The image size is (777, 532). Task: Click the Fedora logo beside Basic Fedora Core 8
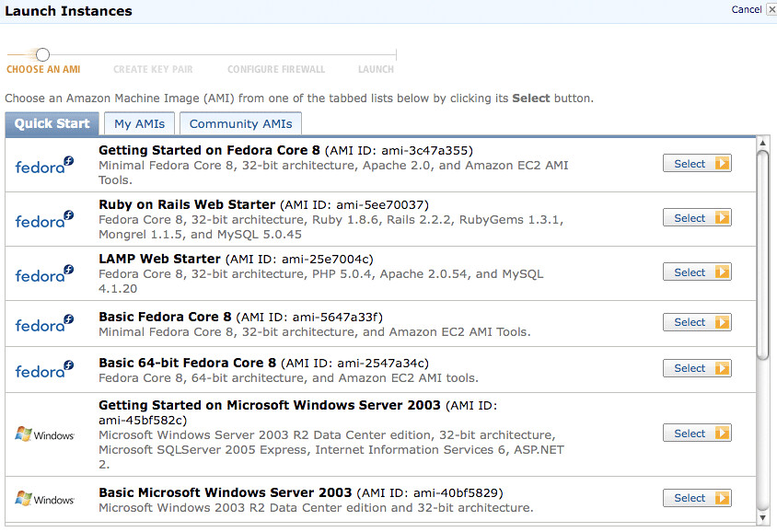[44, 323]
